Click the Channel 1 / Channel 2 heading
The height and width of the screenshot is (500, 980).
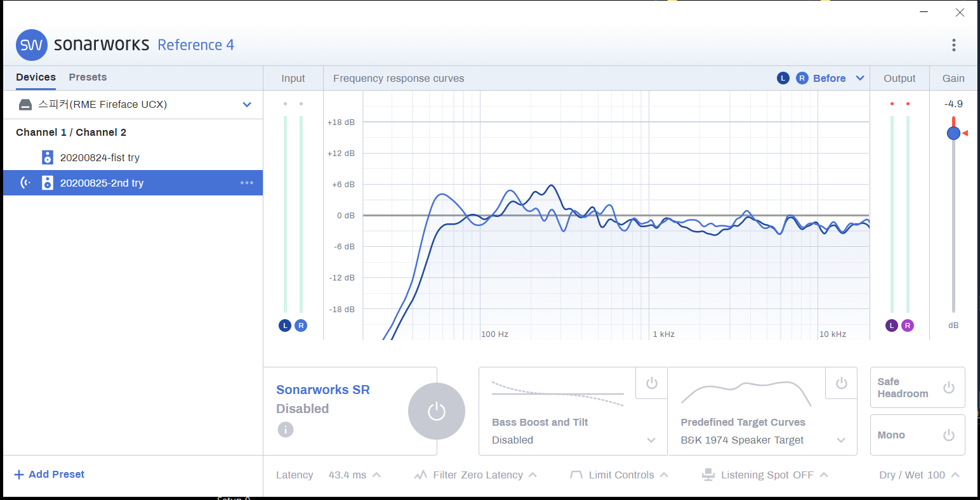pyautogui.click(x=71, y=133)
